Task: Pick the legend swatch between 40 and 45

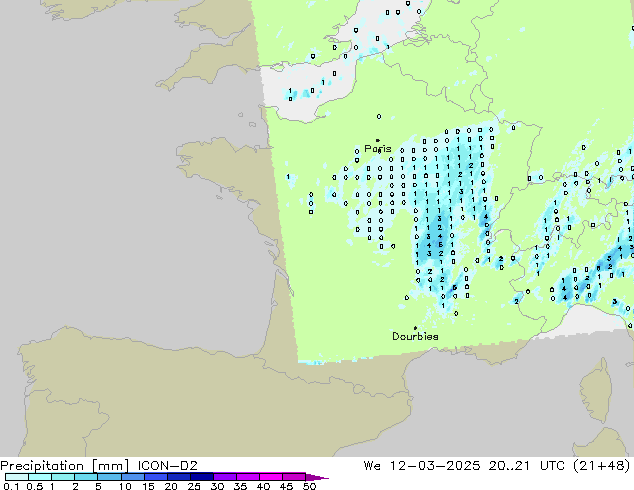Action: [271, 477]
